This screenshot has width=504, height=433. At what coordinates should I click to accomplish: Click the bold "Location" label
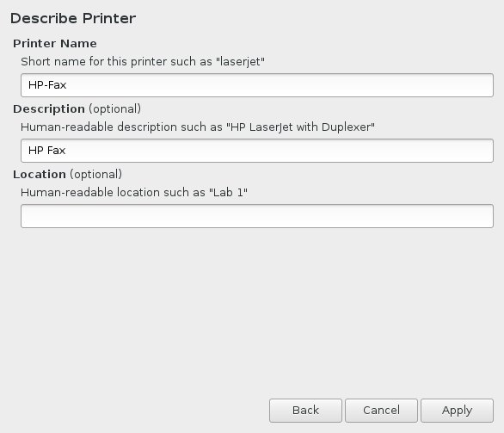point(40,175)
